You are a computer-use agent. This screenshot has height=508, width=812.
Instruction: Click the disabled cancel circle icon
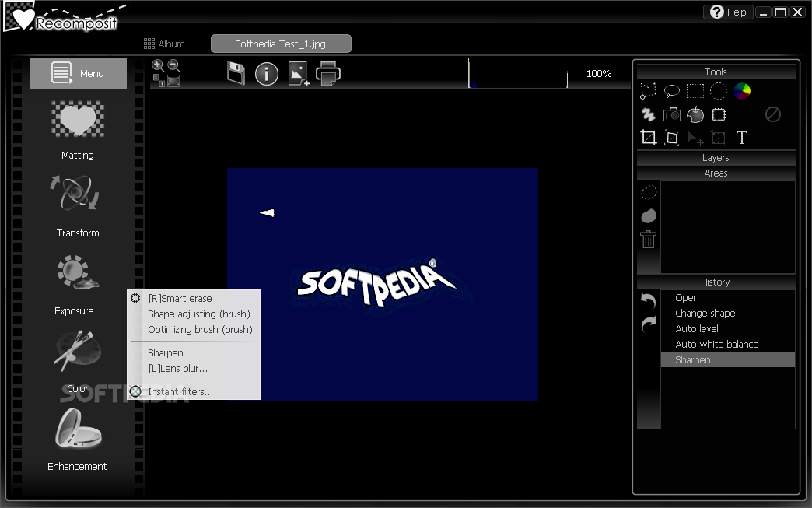pyautogui.click(x=772, y=114)
